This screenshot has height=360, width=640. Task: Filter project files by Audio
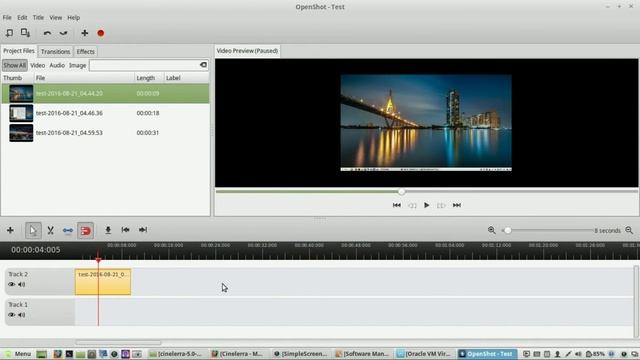57,65
